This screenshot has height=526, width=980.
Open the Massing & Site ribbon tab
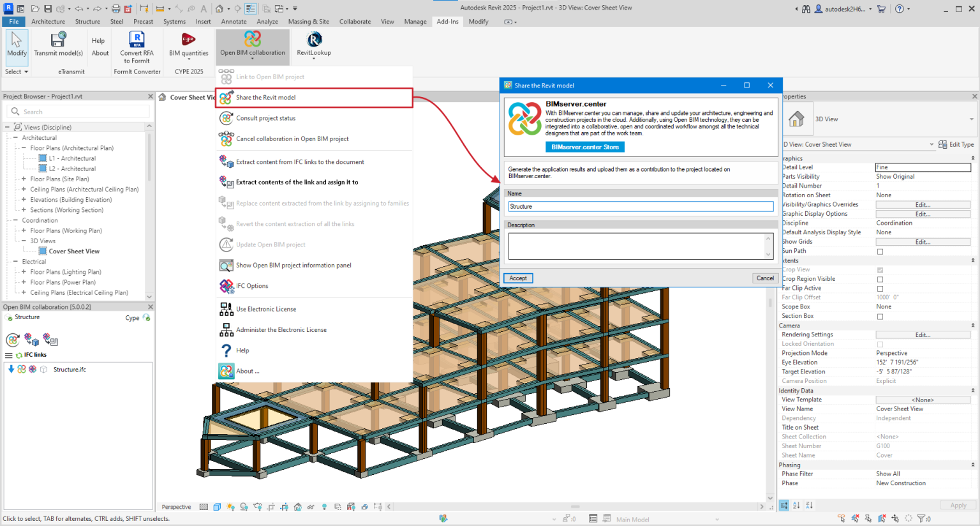(308, 22)
